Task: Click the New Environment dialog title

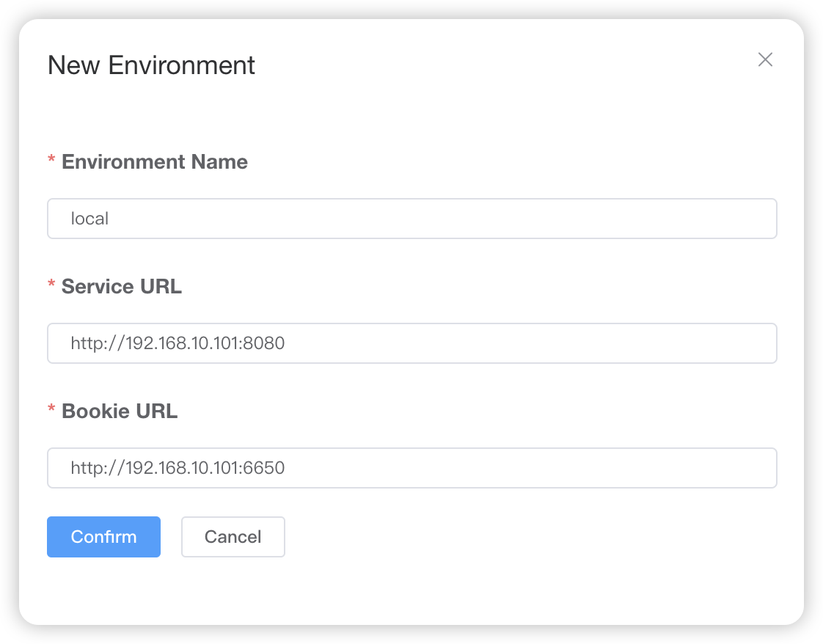Action: [x=151, y=65]
